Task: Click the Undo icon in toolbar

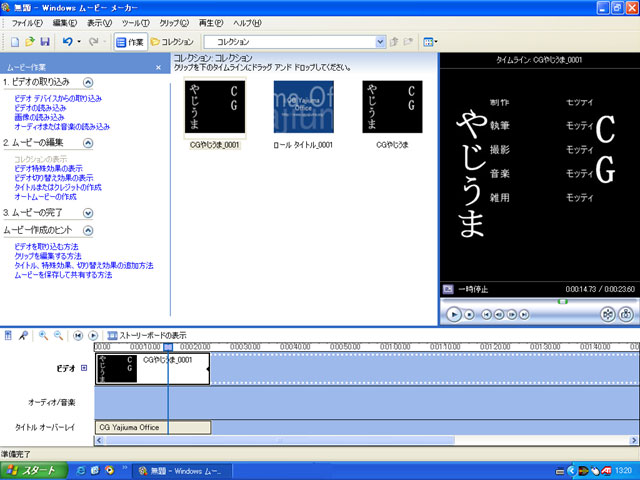Action: point(67,42)
